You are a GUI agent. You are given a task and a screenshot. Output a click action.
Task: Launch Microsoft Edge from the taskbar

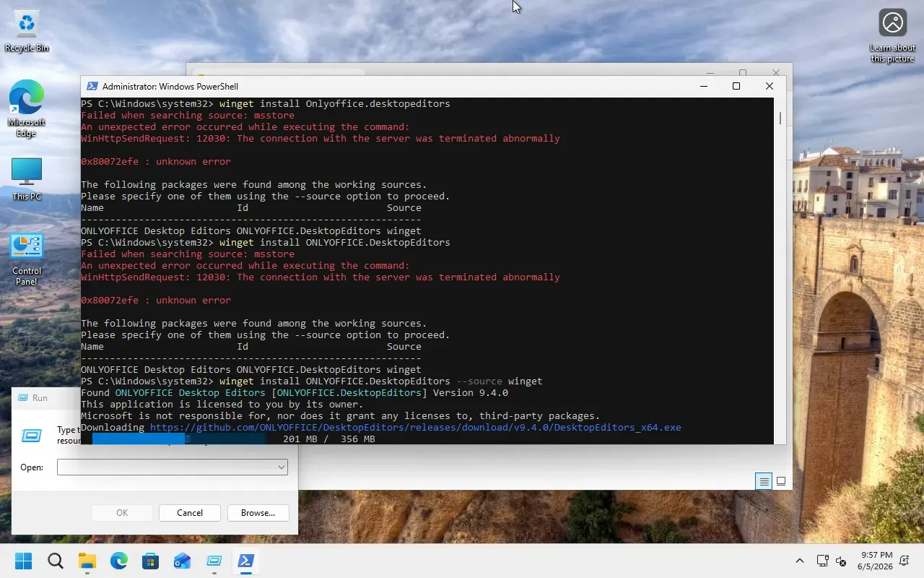pos(119,561)
